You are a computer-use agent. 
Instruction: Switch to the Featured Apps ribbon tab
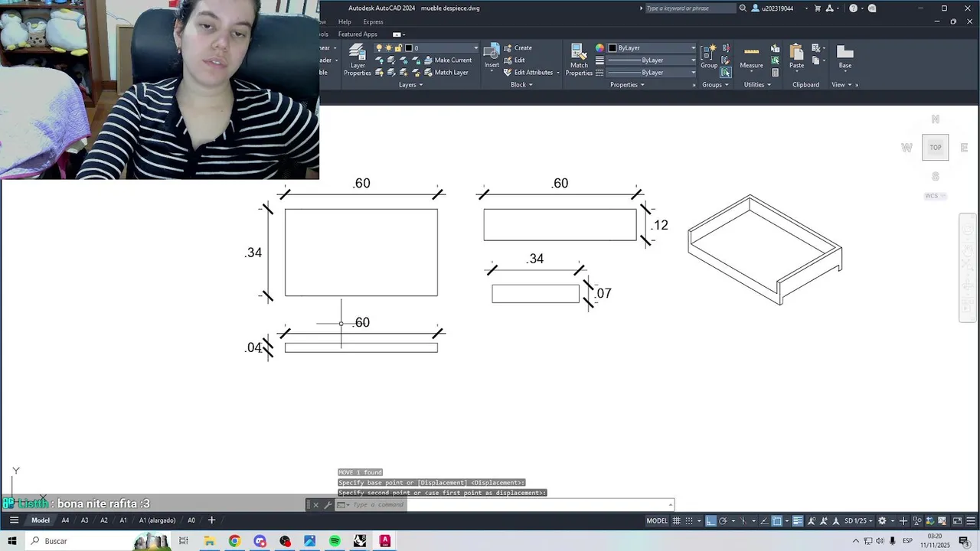coord(358,34)
